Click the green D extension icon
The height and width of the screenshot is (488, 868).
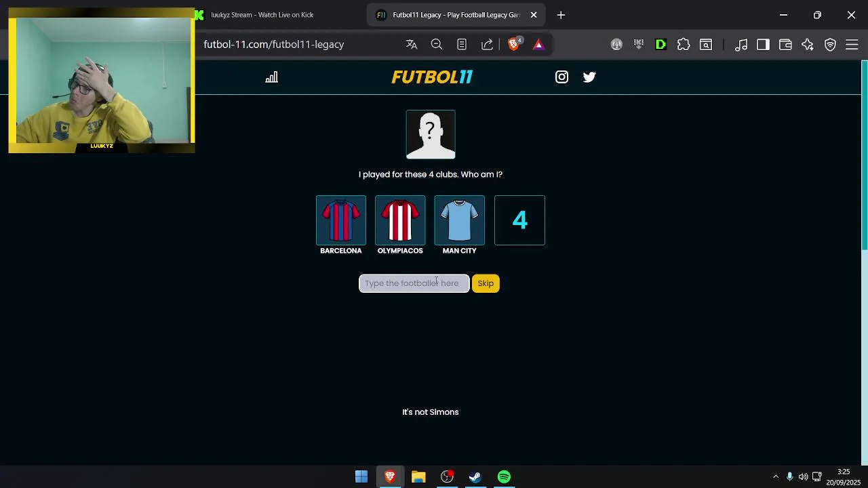[x=660, y=45]
